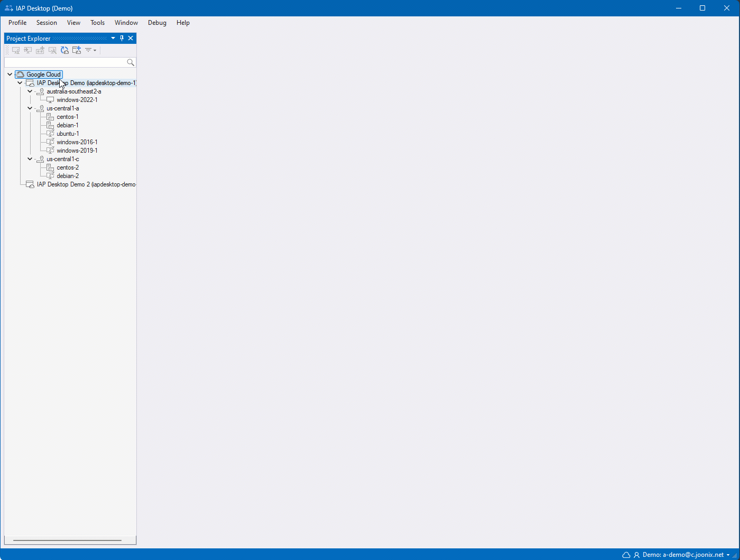Toggle auto-hide pin of Project Explorer

(122, 38)
